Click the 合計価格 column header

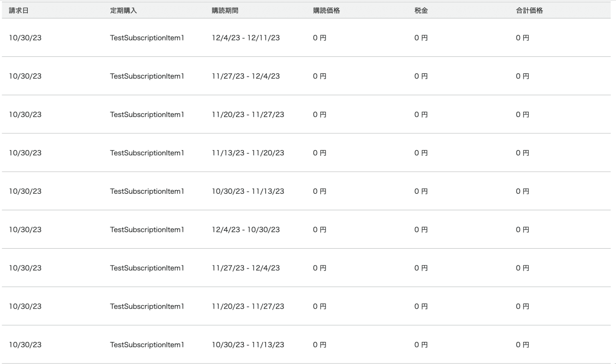click(x=530, y=10)
